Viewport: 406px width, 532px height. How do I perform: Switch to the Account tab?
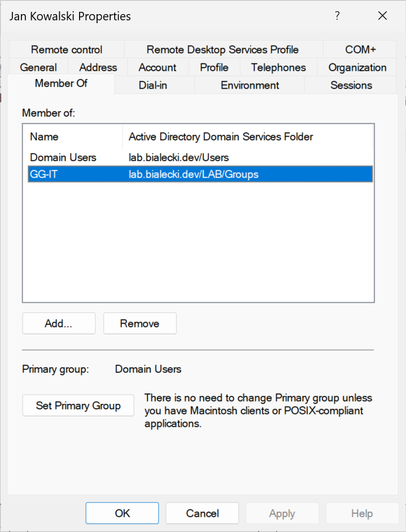[158, 67]
